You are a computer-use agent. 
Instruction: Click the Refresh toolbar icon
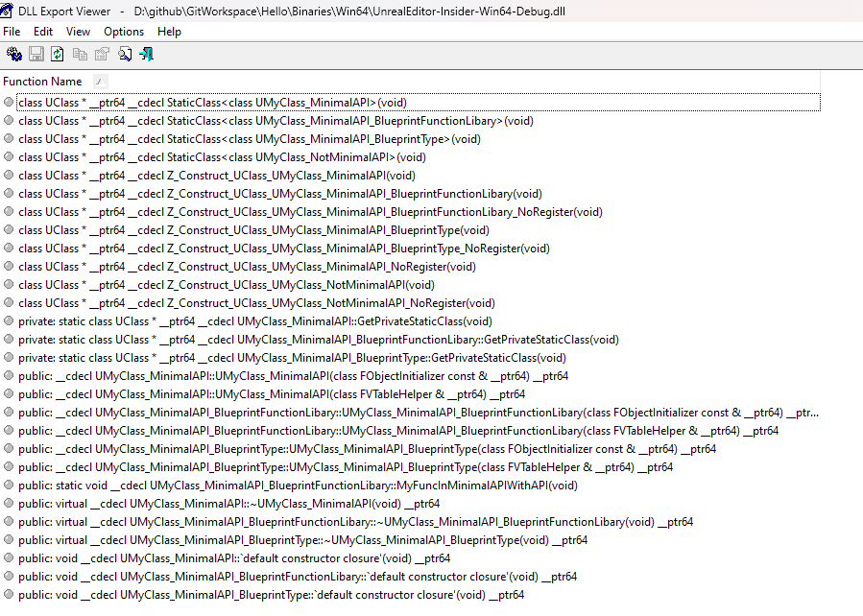58,55
